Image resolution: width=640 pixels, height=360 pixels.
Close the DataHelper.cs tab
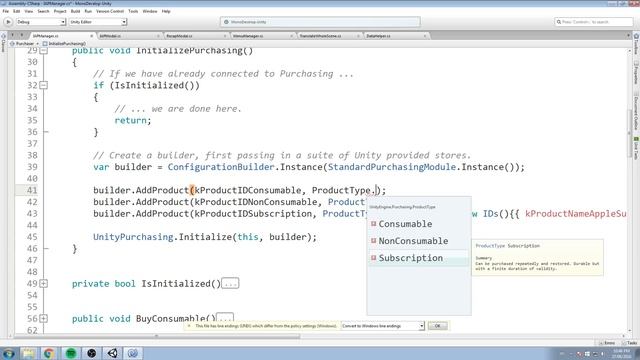(425, 36)
